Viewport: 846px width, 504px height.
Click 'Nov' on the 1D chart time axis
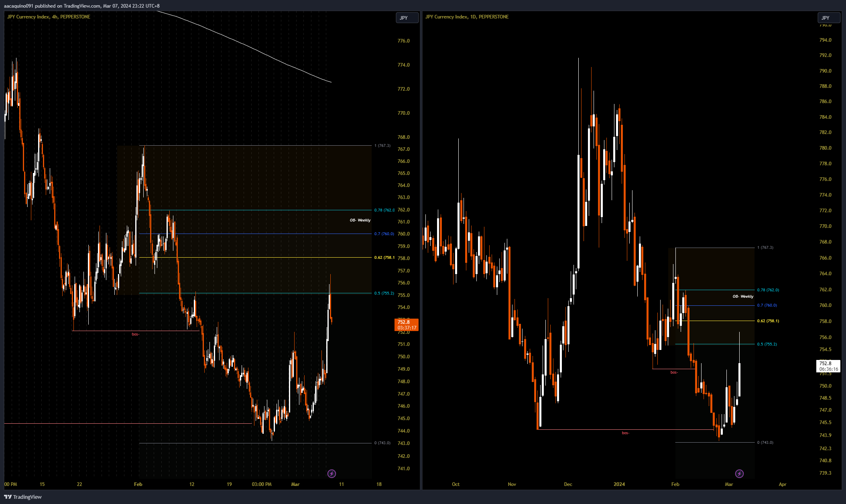tap(512, 484)
